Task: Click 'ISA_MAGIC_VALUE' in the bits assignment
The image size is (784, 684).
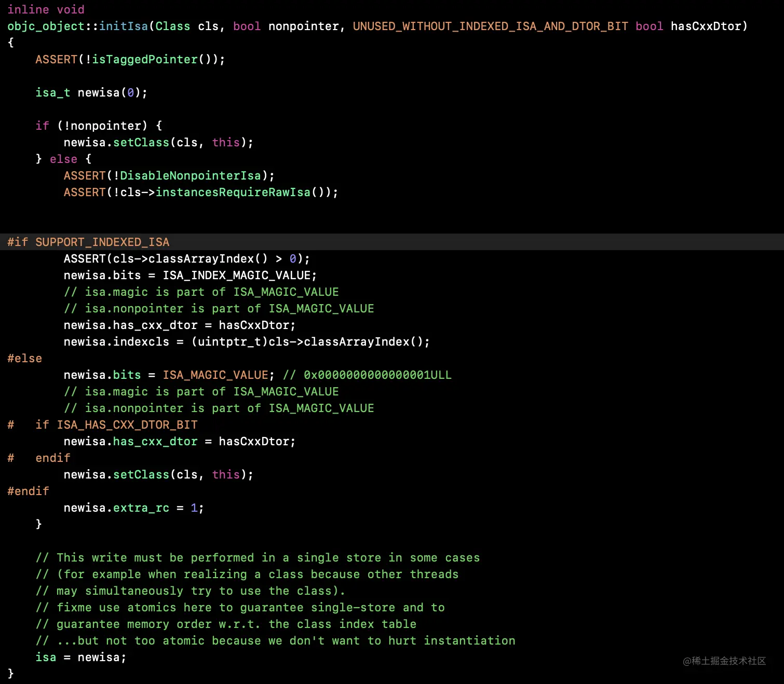Action: coord(215,375)
